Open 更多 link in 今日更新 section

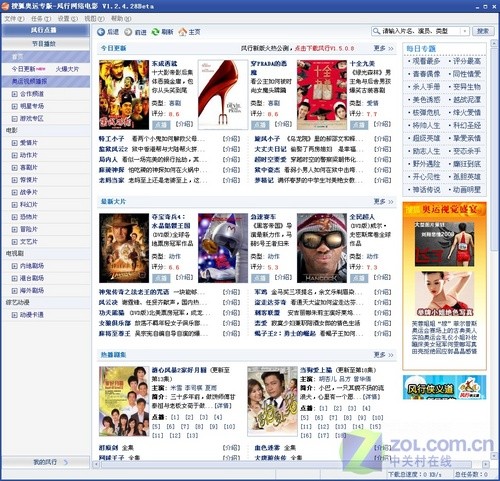[x=383, y=48]
